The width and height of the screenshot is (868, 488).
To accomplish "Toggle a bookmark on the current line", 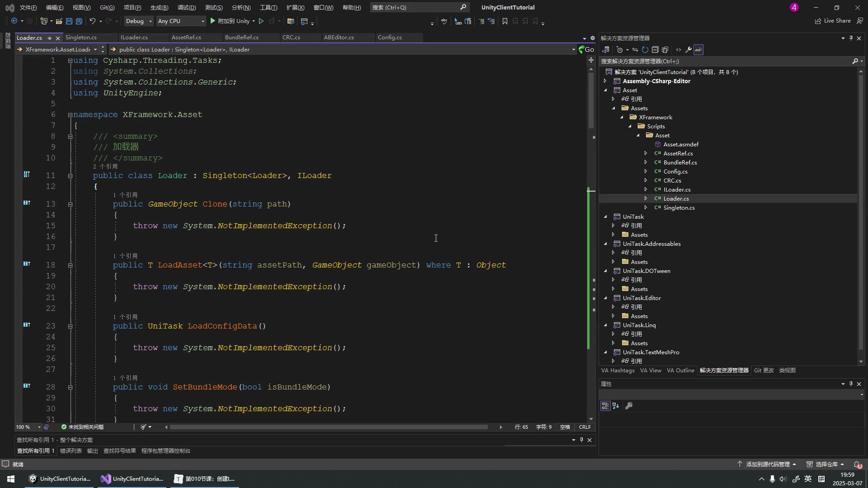I will click(505, 21).
